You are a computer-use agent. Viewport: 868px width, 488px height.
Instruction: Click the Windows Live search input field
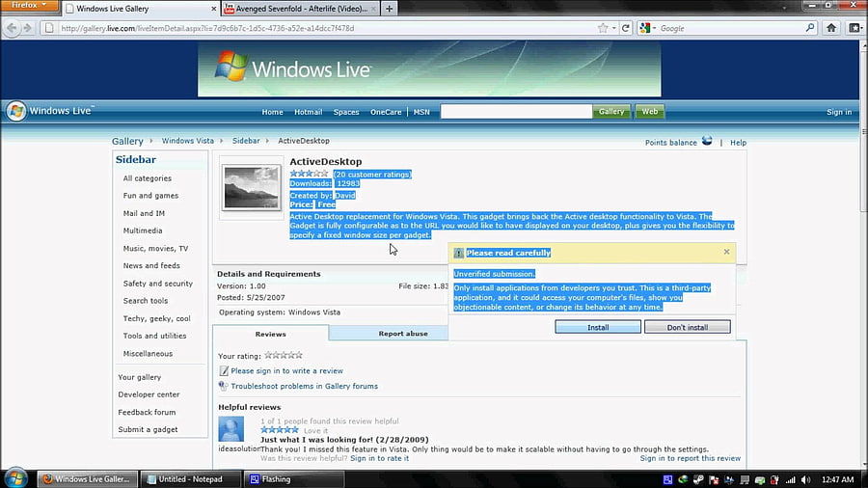point(516,112)
